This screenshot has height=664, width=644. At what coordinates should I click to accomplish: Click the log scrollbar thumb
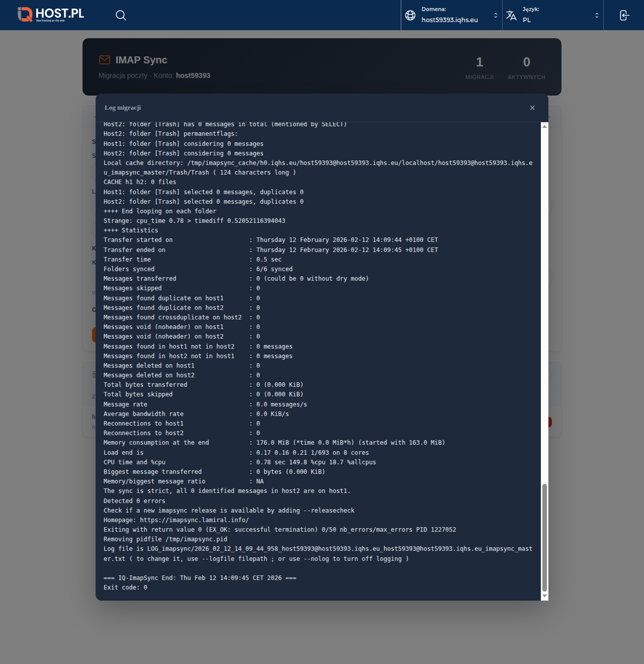click(x=544, y=538)
